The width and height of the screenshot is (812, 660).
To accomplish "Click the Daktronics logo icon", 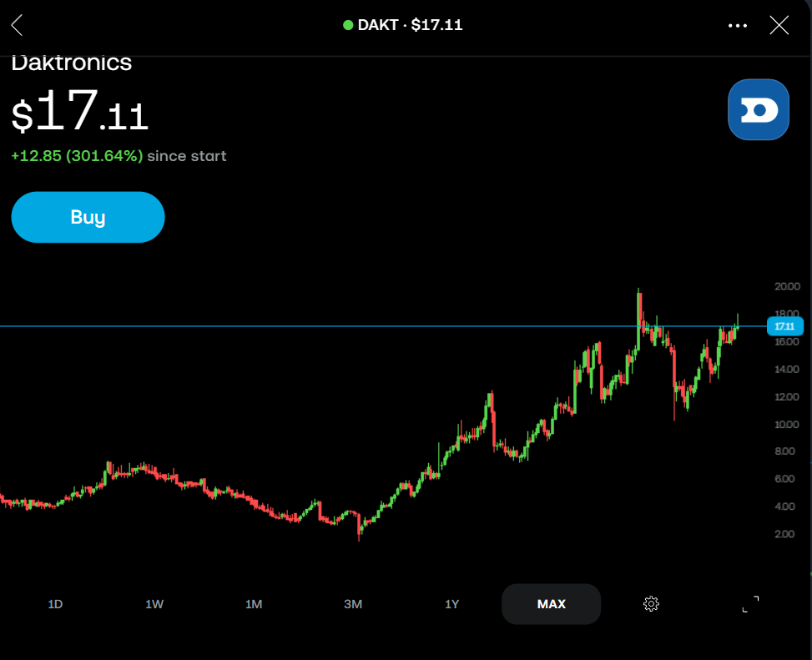I will pyautogui.click(x=758, y=109).
